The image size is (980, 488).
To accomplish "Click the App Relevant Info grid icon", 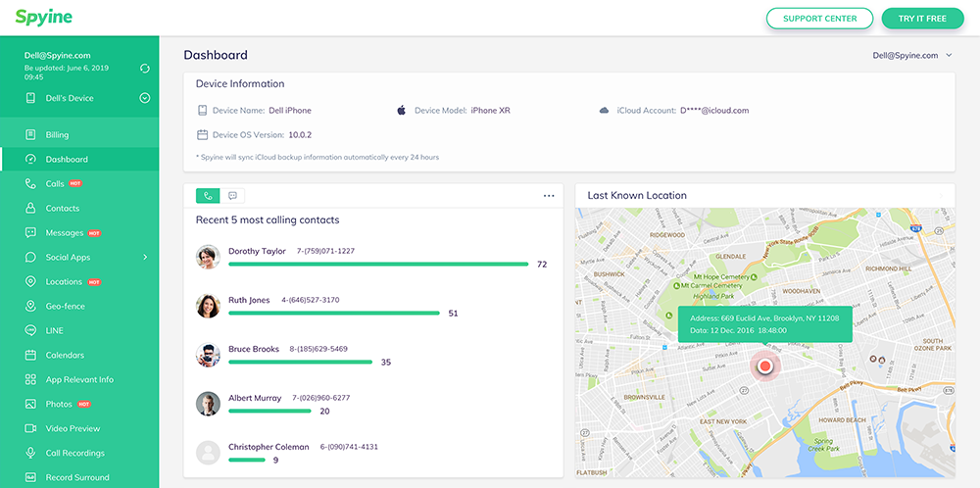I will click(x=30, y=379).
